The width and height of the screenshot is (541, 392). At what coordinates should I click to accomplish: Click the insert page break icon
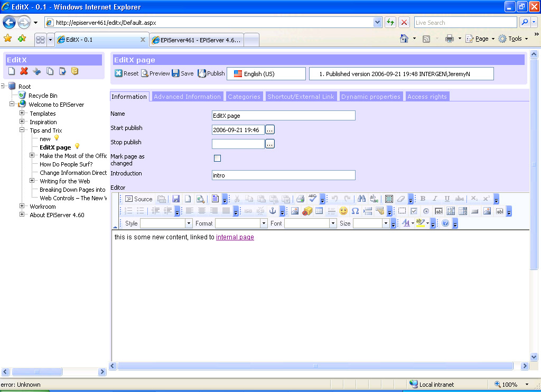pyautogui.click(x=368, y=211)
